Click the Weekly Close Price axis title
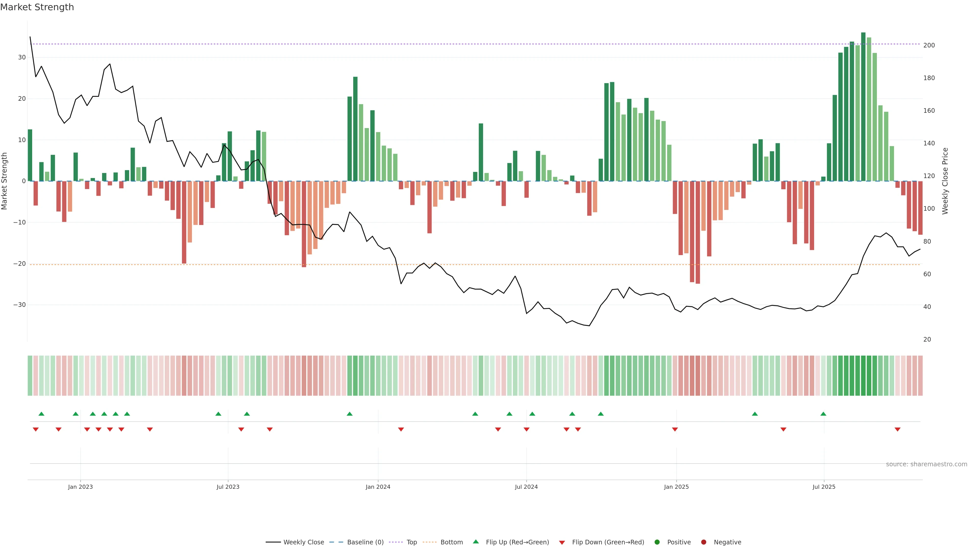Viewport: 980px width, 551px height. [x=945, y=181]
